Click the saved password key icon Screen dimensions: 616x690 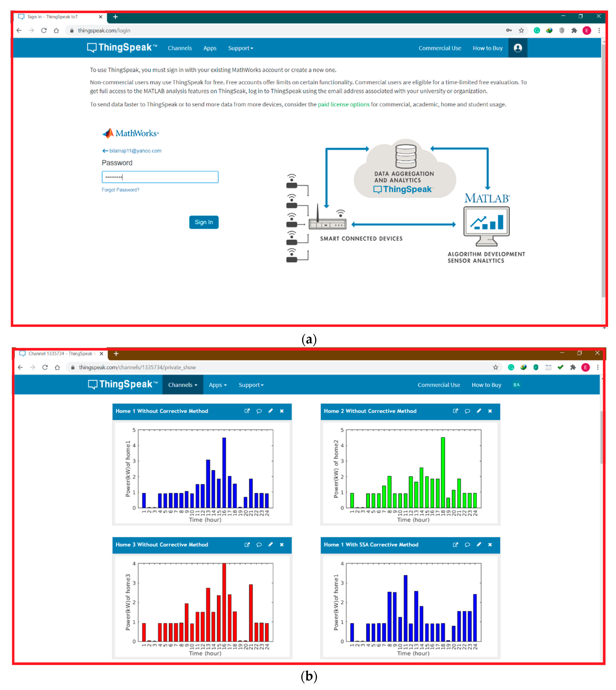coord(509,30)
